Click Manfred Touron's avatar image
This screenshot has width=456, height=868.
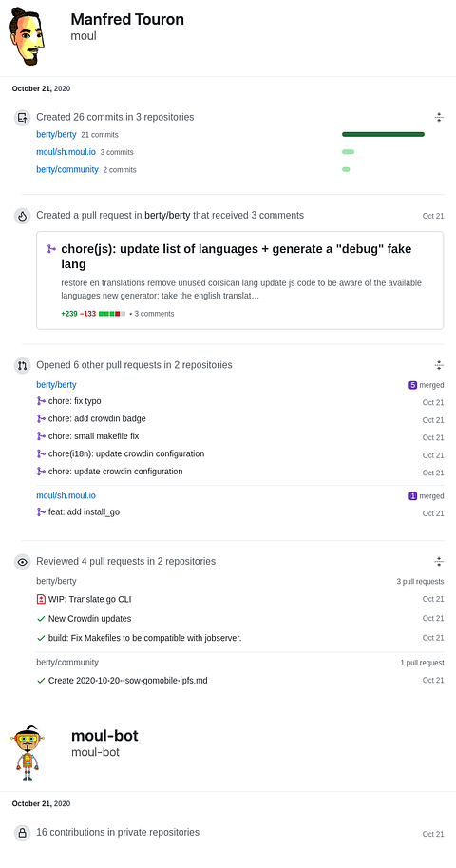(x=28, y=36)
